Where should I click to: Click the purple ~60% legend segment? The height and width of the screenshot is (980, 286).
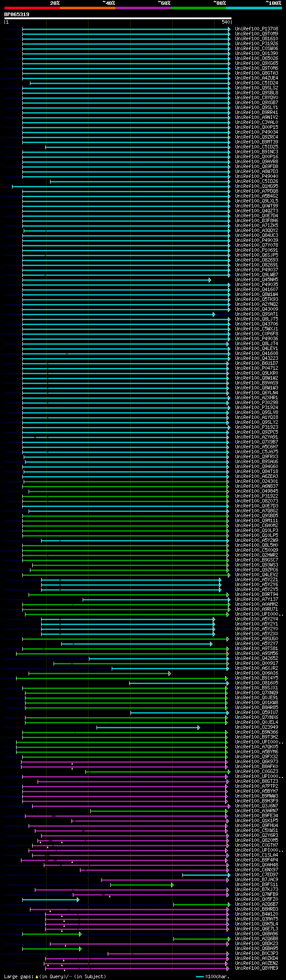coord(143,8)
